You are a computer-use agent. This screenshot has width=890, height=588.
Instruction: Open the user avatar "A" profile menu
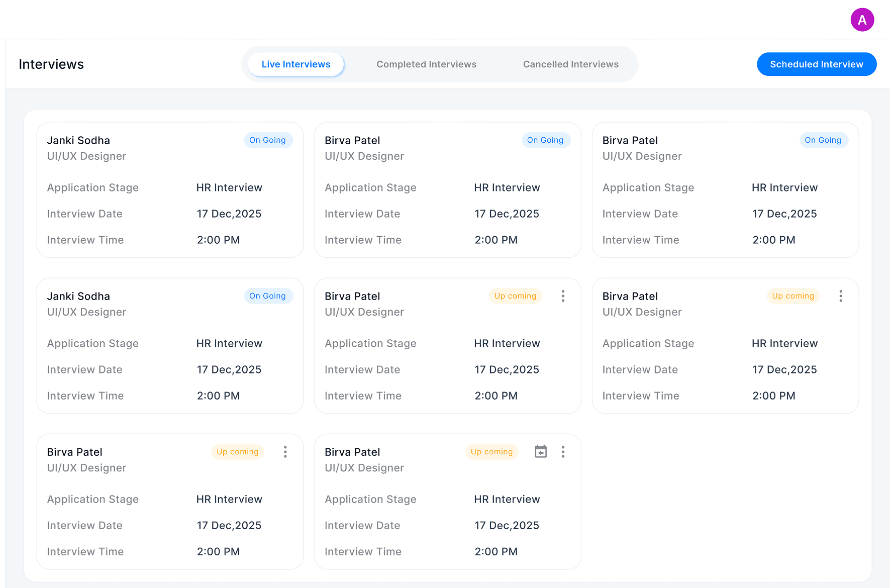[862, 20]
